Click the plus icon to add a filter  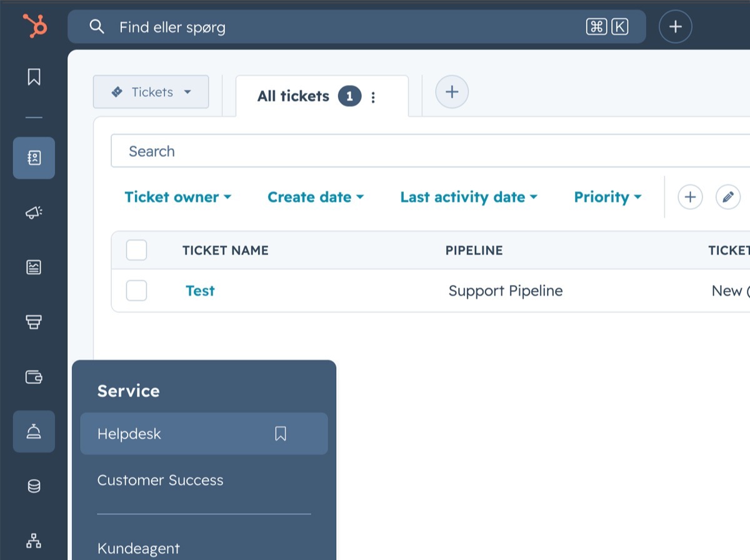[690, 197]
